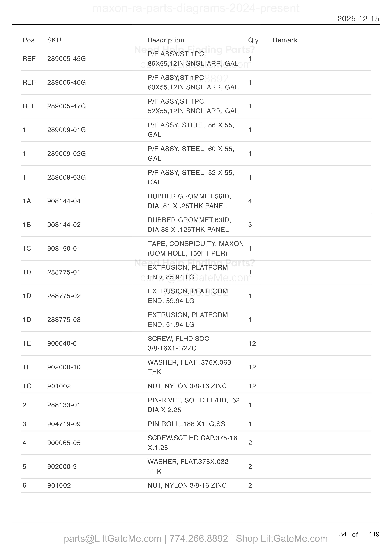Click the 2025-12-15 date in header
Viewport: 392px width, 555px height.
tap(358, 19)
